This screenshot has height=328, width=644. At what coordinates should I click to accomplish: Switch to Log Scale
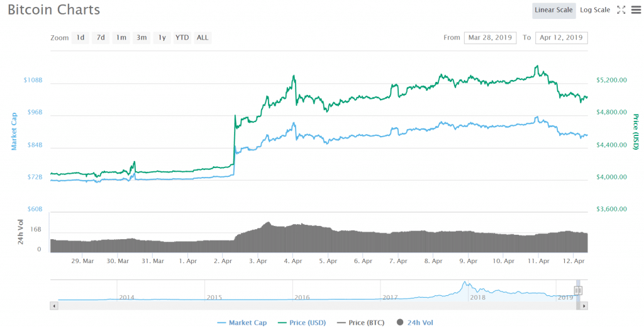point(594,10)
